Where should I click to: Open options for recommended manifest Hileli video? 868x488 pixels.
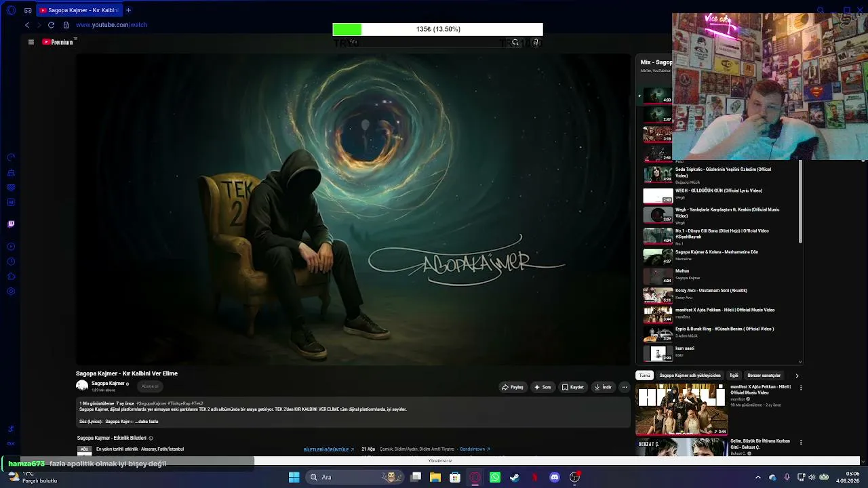coord(801,388)
